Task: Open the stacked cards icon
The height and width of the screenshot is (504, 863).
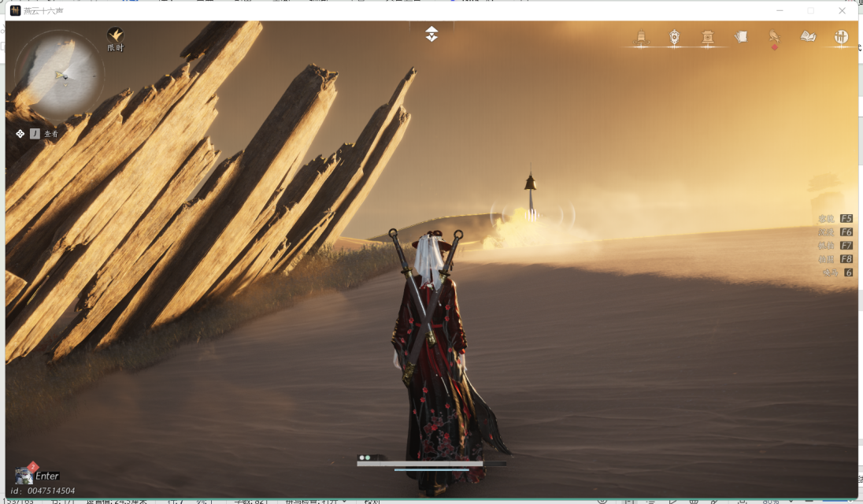Action: pyautogui.click(x=740, y=36)
